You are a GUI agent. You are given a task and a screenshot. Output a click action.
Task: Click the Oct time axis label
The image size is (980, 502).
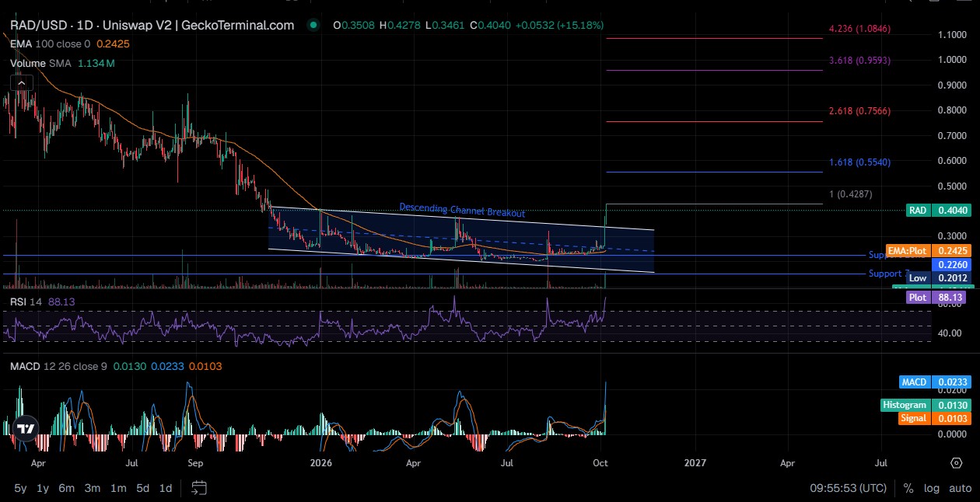click(600, 462)
